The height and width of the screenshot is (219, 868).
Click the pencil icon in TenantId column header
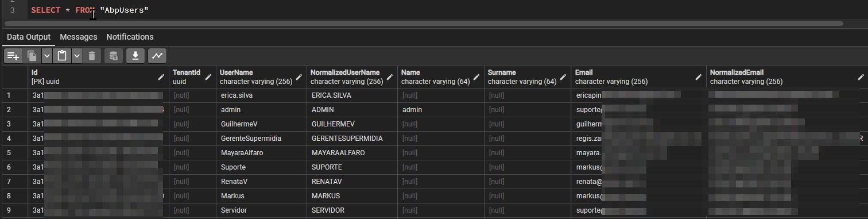pos(209,77)
